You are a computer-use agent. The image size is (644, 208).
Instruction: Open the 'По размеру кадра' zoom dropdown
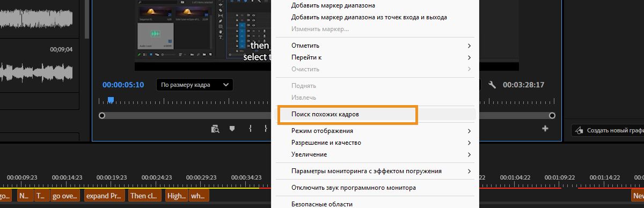(195, 85)
